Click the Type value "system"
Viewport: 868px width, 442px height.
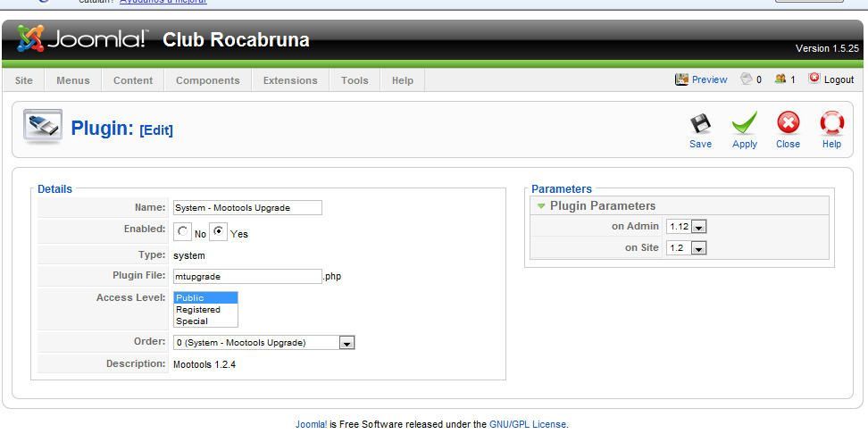click(x=188, y=255)
